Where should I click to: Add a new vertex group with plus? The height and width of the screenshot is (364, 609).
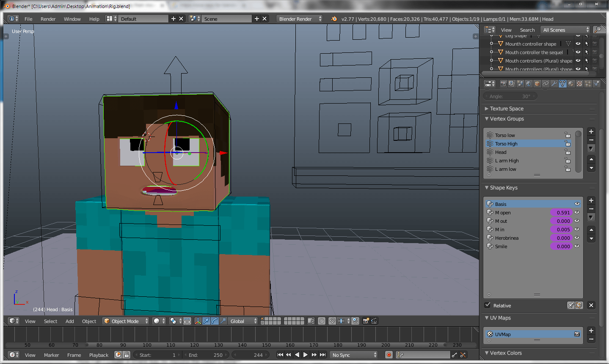[591, 131]
